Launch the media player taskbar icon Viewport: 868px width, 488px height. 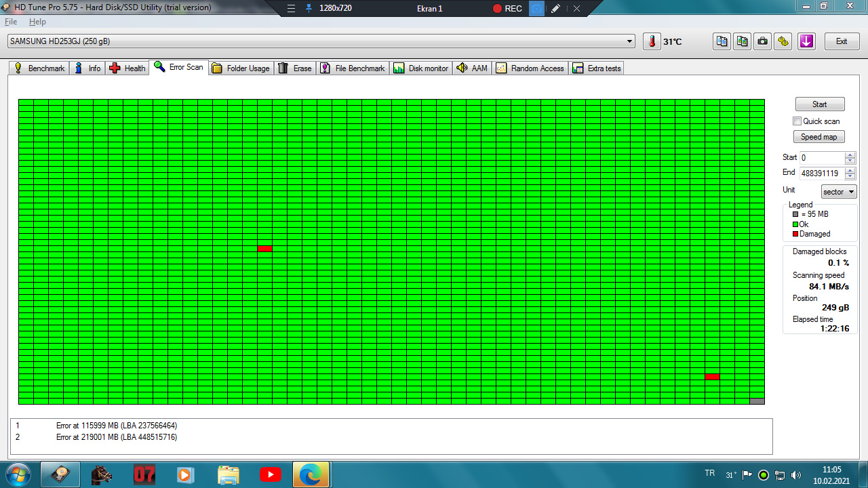pyautogui.click(x=186, y=474)
